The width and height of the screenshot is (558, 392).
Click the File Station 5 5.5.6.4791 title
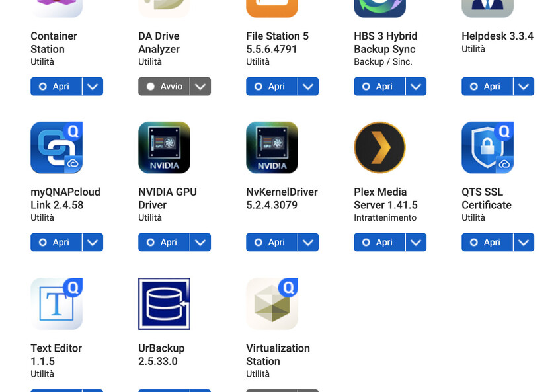[x=277, y=42]
